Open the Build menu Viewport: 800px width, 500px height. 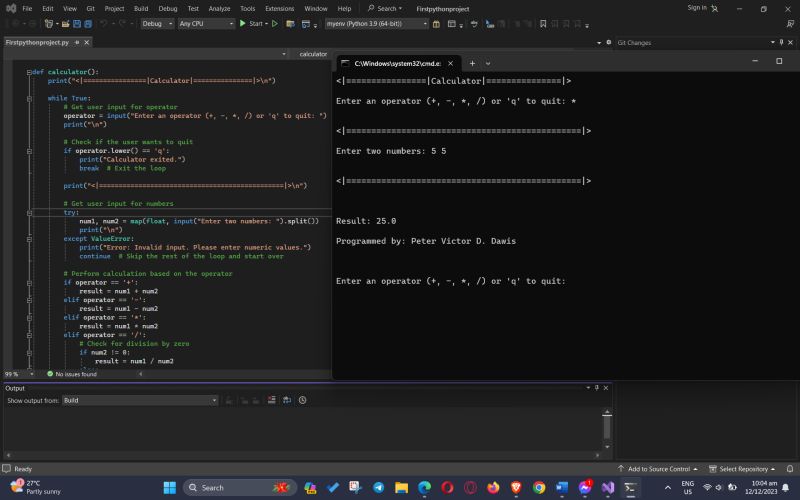click(x=141, y=9)
